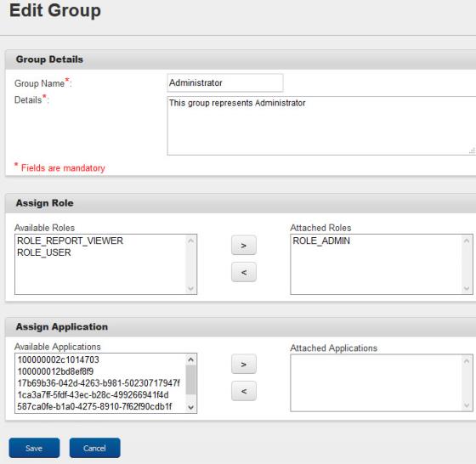476x464 pixels.
Task: Click down arrow of Available Roles scrollbar
Action: [190, 288]
